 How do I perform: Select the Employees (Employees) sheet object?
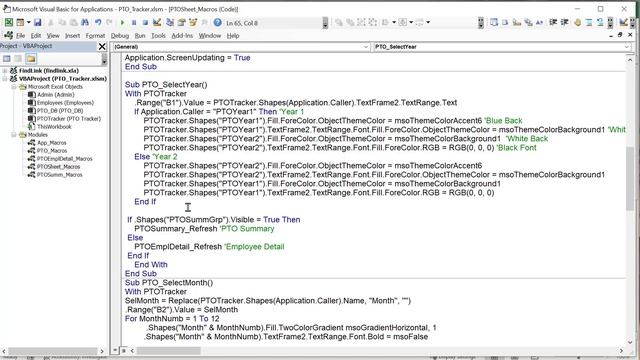click(x=65, y=103)
